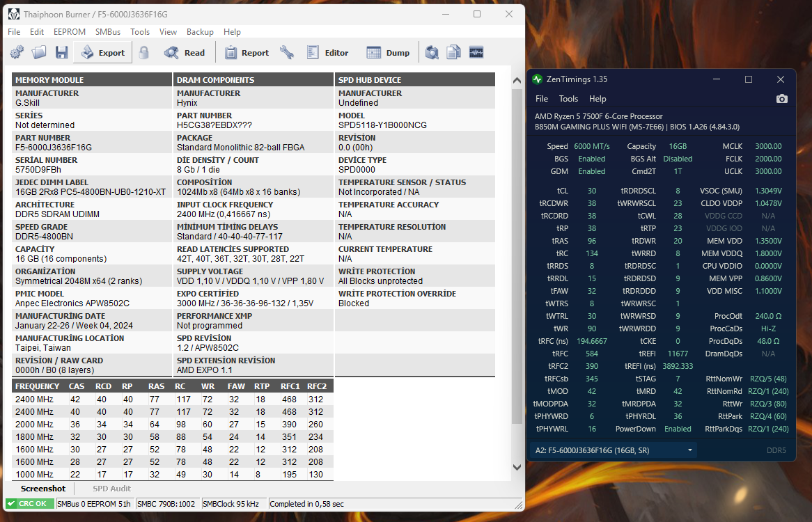Open the View menu

168,31
